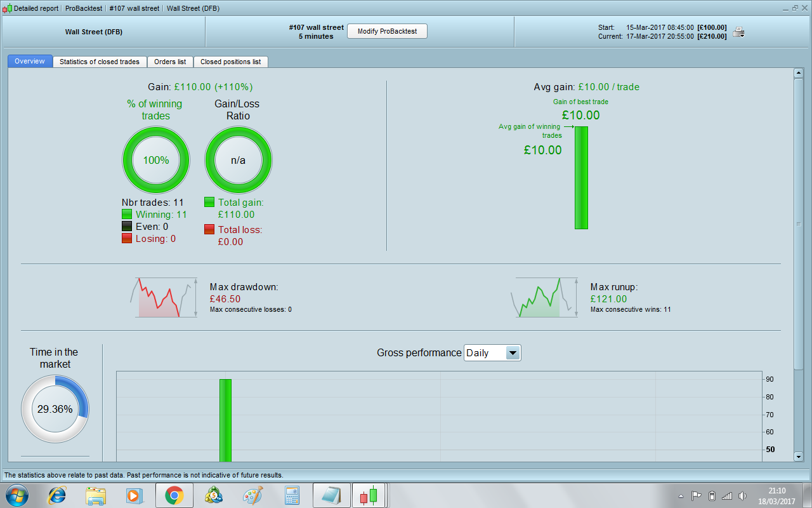Open the print options printer icon
Viewport: 812px width, 508px height.
(x=738, y=32)
